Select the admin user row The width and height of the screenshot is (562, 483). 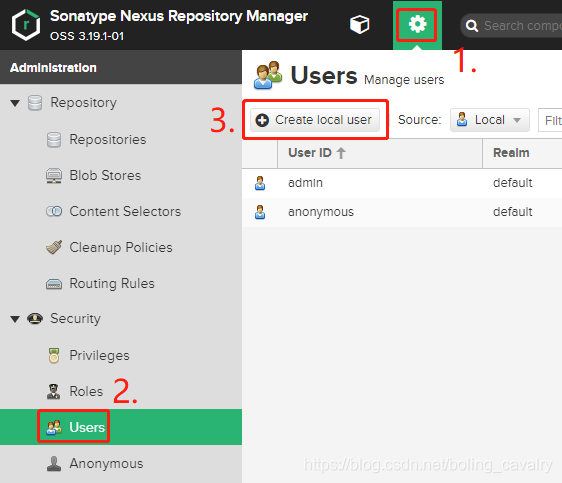click(402, 183)
